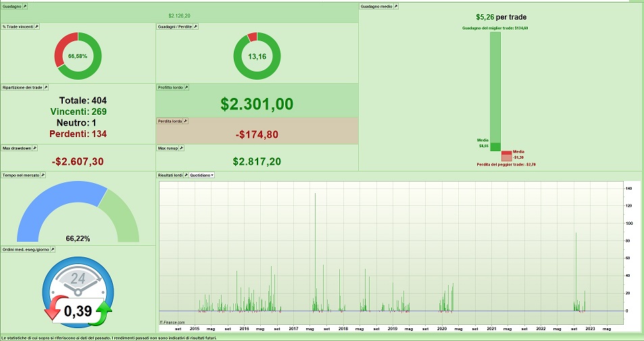This screenshot has width=644, height=341.
Task: Select the Guadagno panel label
Action: 12,7
